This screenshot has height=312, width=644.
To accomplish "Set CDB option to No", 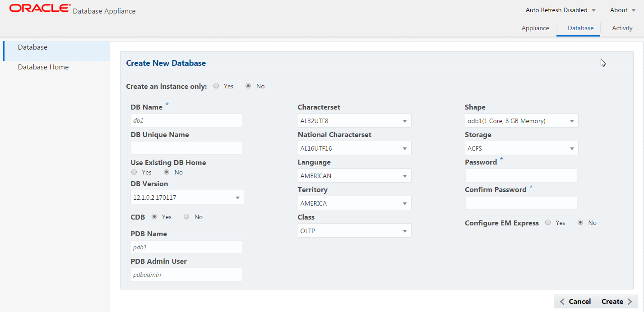I will (x=186, y=217).
